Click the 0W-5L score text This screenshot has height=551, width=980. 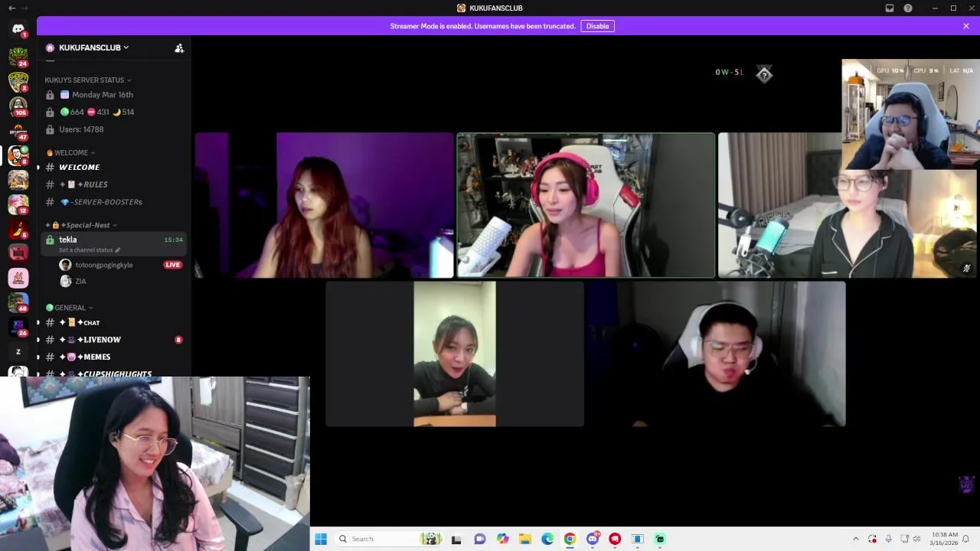[730, 72]
